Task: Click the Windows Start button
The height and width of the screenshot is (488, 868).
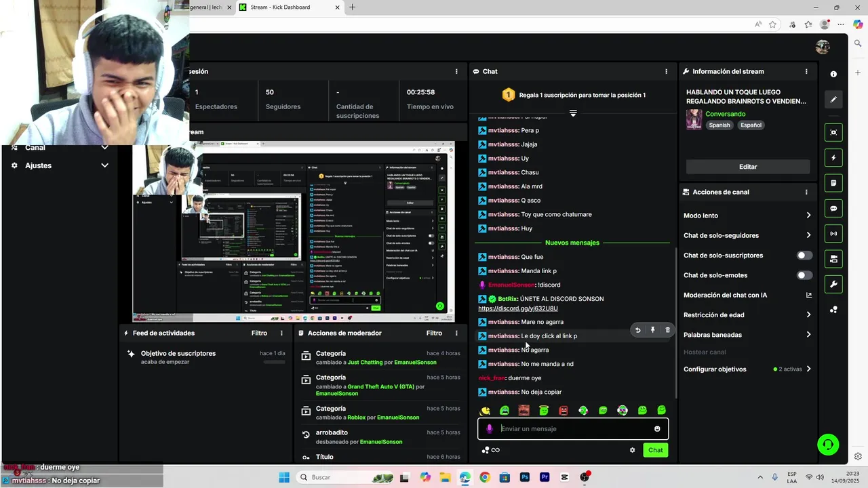Action: coord(284,477)
